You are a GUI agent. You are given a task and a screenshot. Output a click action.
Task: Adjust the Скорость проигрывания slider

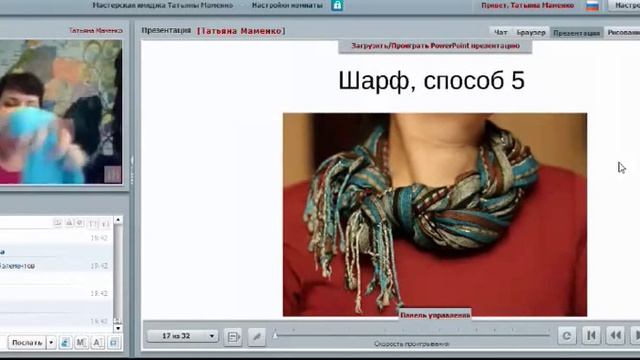275,335
